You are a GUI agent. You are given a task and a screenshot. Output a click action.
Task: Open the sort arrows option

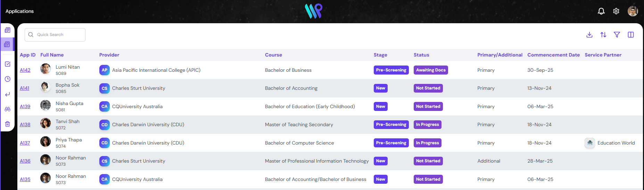click(603, 35)
